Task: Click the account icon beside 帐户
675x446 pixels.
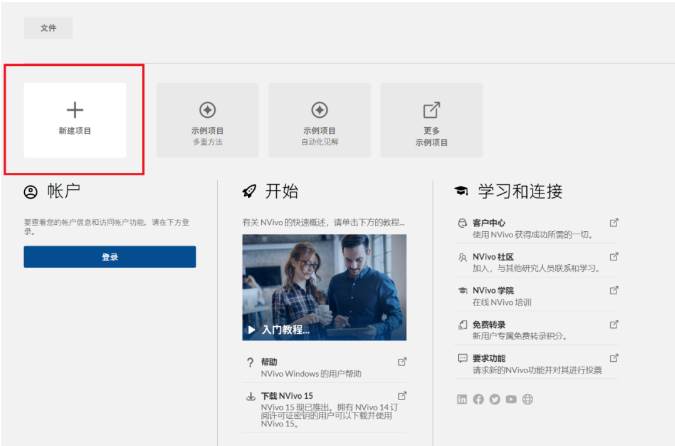Action: pos(31,192)
